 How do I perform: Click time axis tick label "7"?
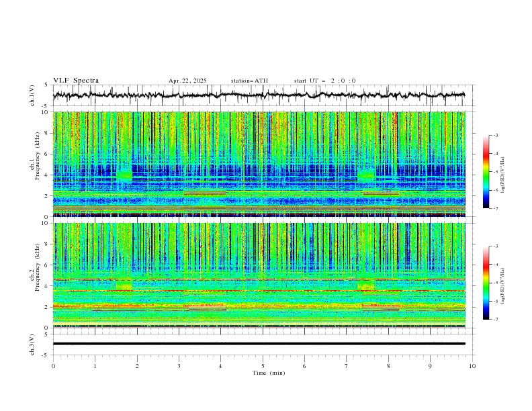click(x=347, y=366)
